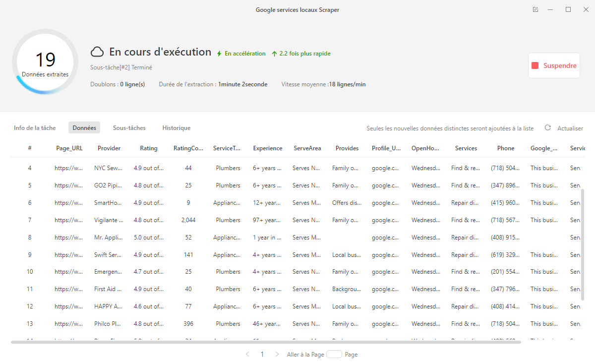
Task: Switch to the Sous-tâches tab
Action: (129, 127)
